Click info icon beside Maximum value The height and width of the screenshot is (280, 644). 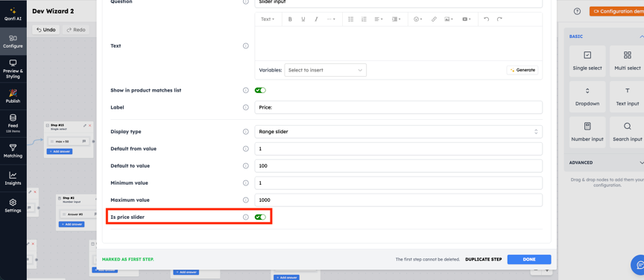[246, 200]
